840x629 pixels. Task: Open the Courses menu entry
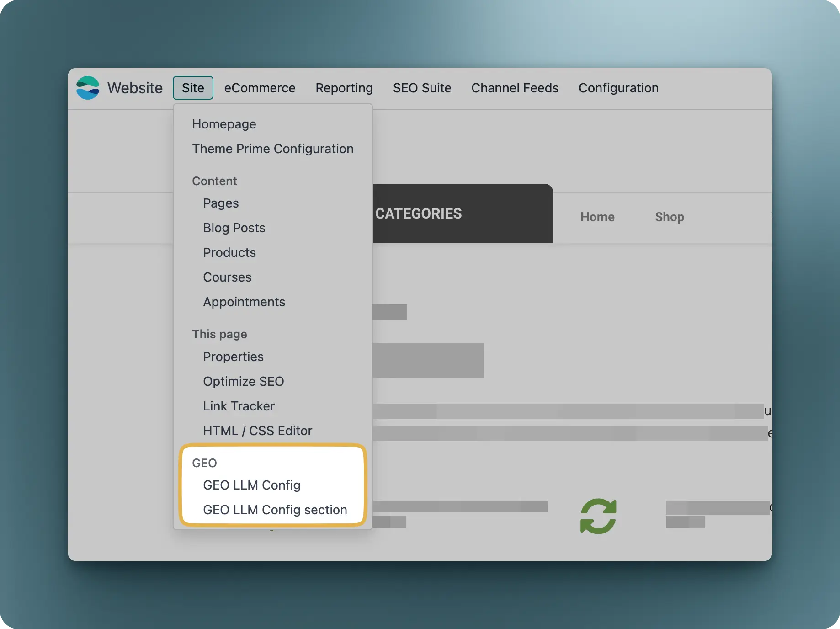coord(227,277)
